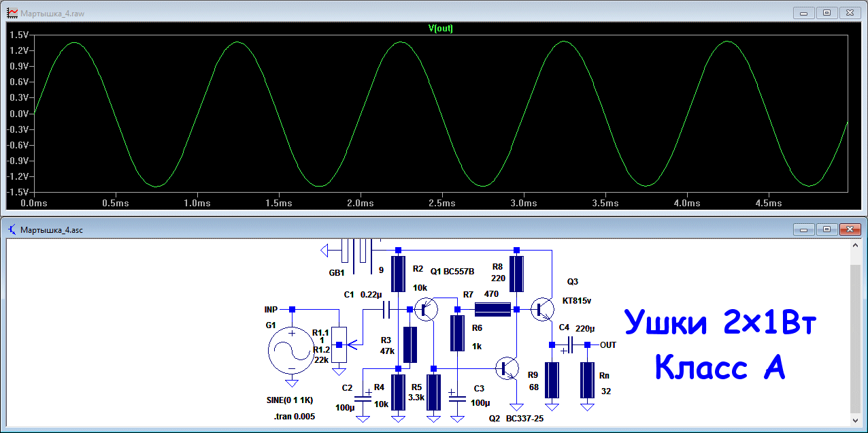Close the Мартышка_4.asc schematic window
Screen dimensions: 868x433
[x=850, y=229]
